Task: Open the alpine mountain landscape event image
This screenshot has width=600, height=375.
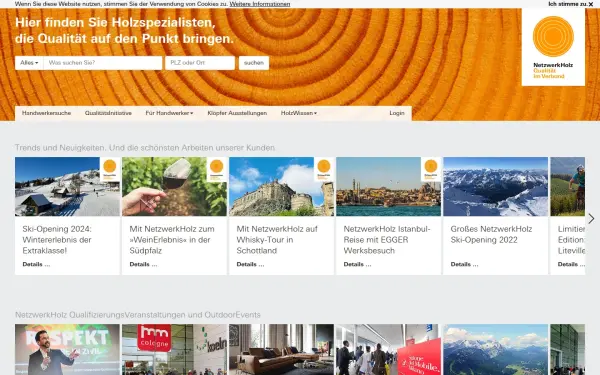Action: click(496, 350)
